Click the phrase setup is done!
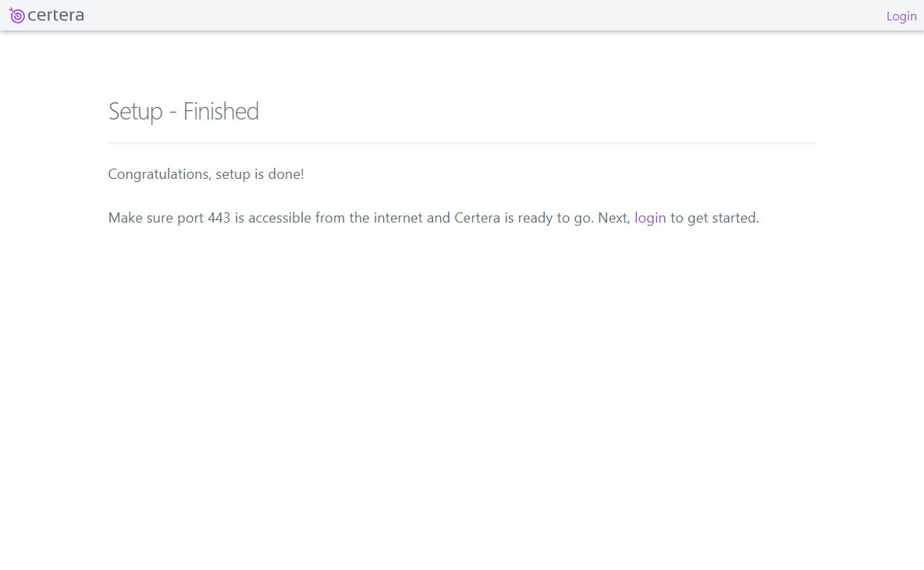 (260, 174)
